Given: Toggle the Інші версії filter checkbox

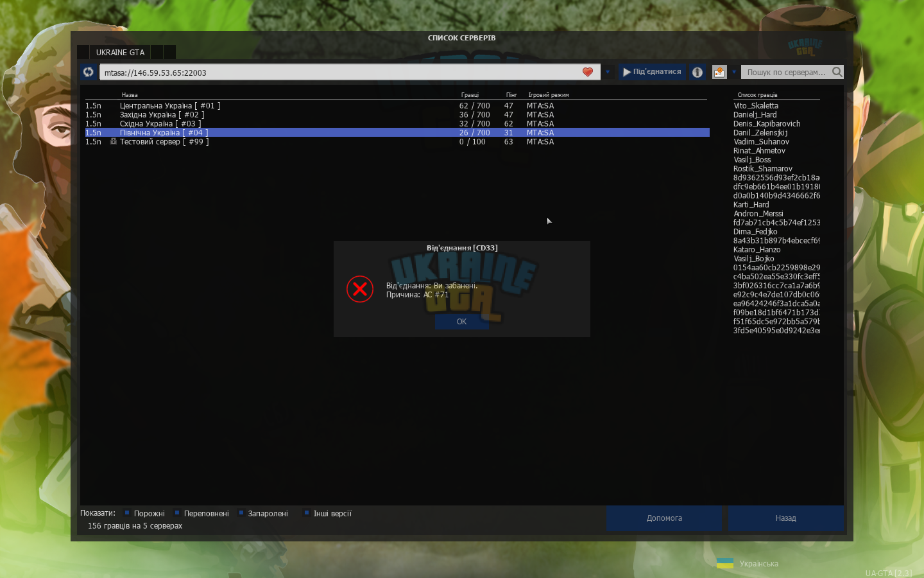Looking at the screenshot, I should point(307,512).
